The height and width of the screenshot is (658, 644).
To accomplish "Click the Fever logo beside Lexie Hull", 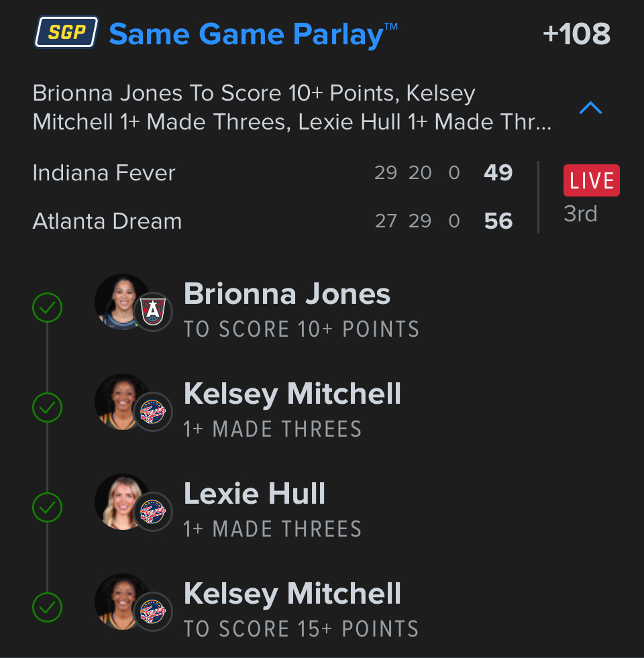I will tap(154, 512).
